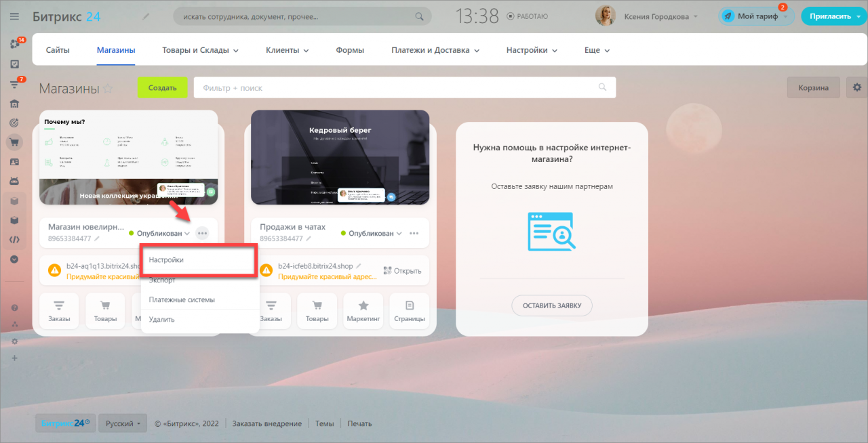The image size is (868, 443).
Task: Click pencil next to b24-icfeb8.bitrix24.shop
Action: click(359, 266)
